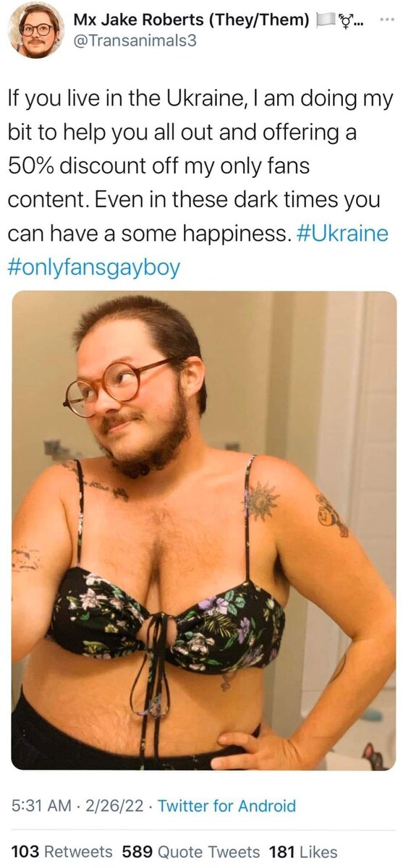
Task: Click the tweet text starting 'If you live'
Action: [200, 182]
